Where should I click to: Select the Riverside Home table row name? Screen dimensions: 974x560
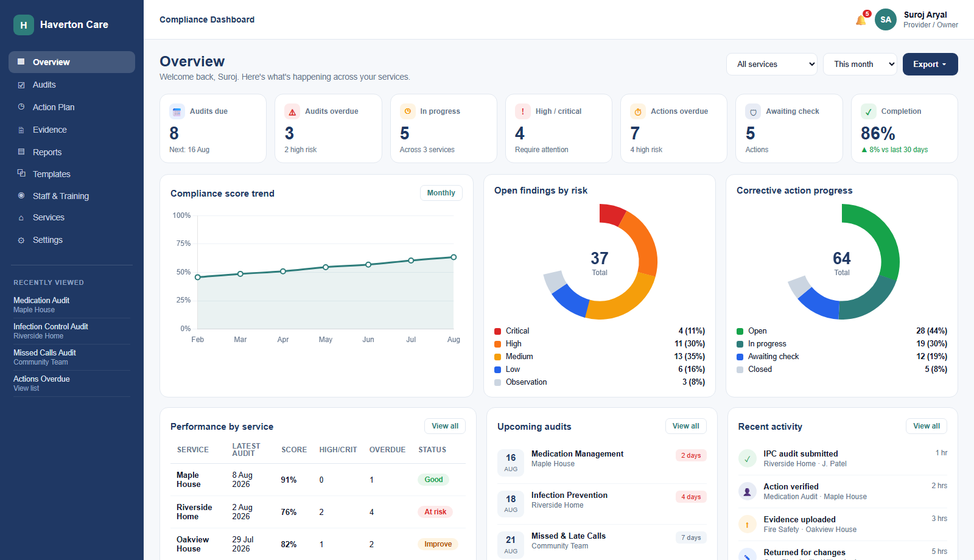click(x=194, y=512)
